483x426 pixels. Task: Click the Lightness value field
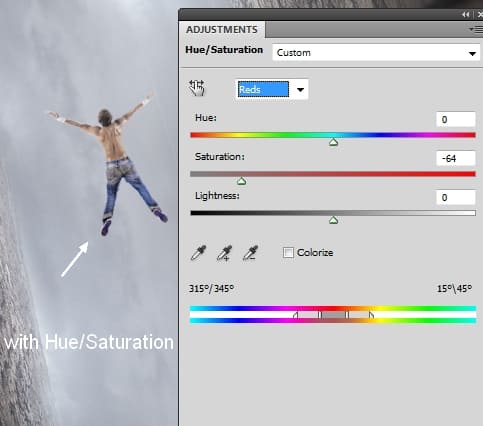click(456, 197)
